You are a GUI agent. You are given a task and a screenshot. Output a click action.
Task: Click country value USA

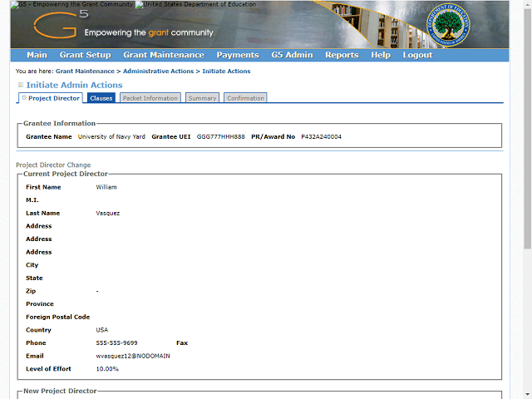(x=101, y=330)
